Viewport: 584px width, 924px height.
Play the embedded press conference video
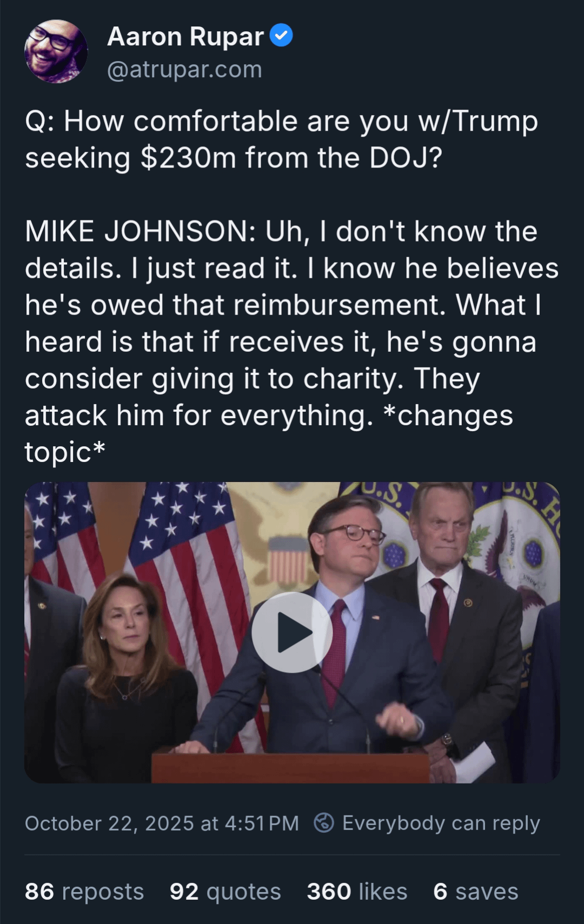[x=292, y=632]
